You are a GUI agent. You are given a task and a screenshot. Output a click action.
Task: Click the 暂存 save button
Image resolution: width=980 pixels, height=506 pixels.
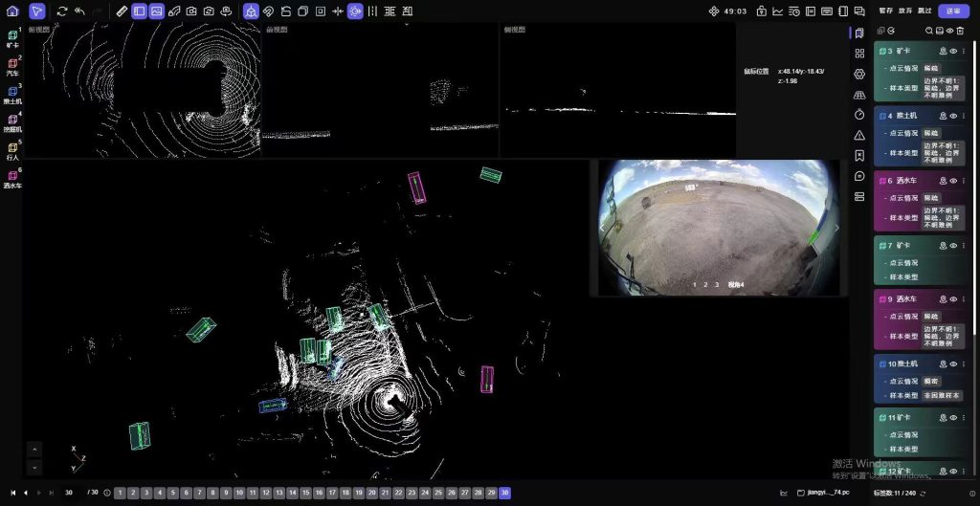point(886,11)
